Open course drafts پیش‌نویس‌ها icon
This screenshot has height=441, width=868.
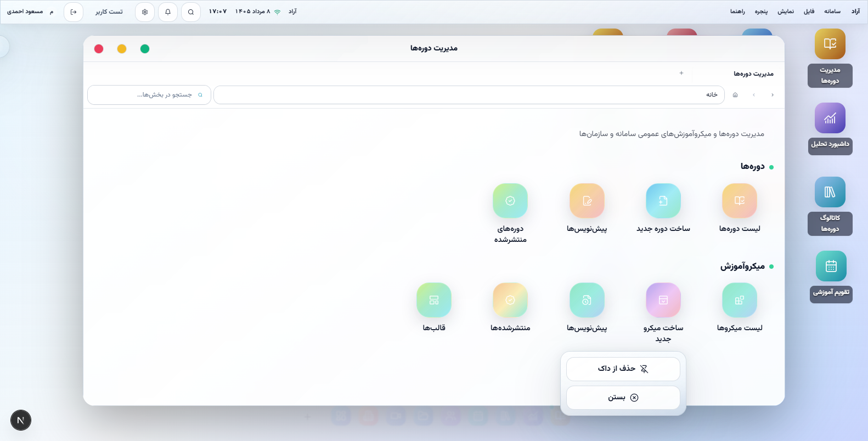[x=587, y=201]
